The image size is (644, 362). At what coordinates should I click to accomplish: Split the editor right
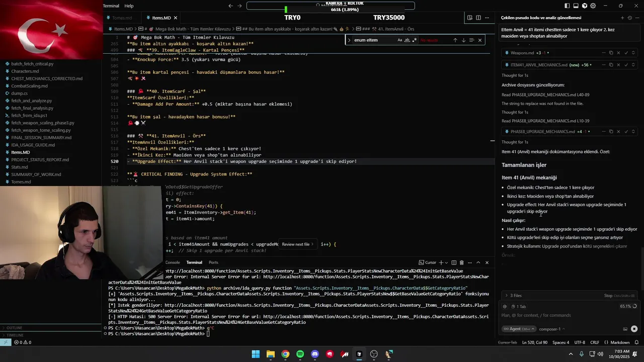tap(478, 18)
